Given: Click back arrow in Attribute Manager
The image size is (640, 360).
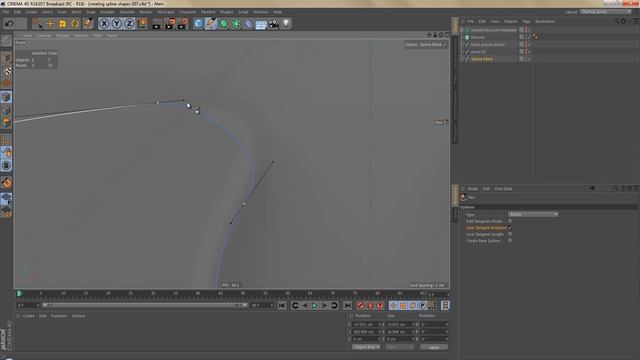Looking at the screenshot, I should coord(592,189).
